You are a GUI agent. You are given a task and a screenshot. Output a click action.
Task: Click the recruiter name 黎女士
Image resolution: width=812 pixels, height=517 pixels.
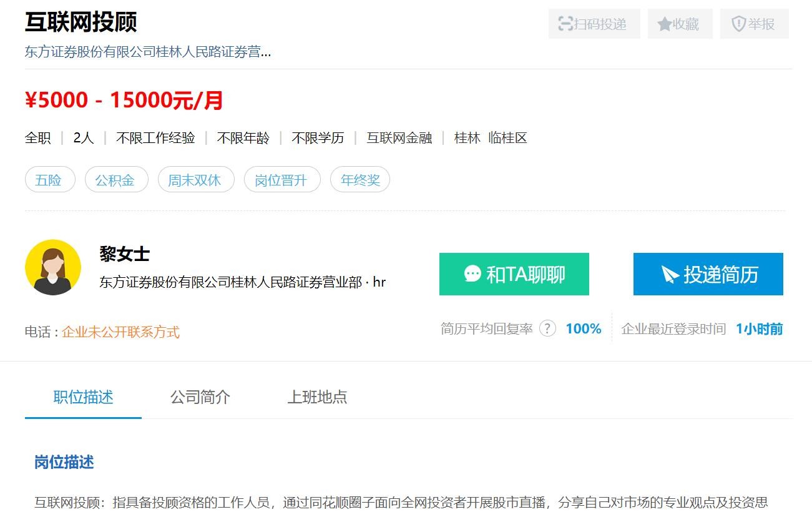pos(125,254)
